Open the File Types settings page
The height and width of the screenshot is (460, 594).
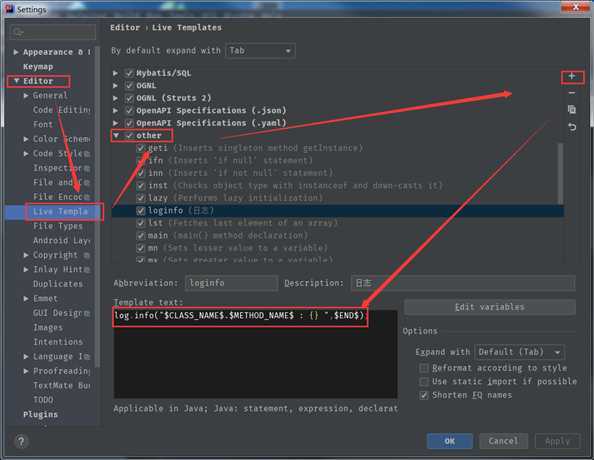pyautogui.click(x=58, y=226)
